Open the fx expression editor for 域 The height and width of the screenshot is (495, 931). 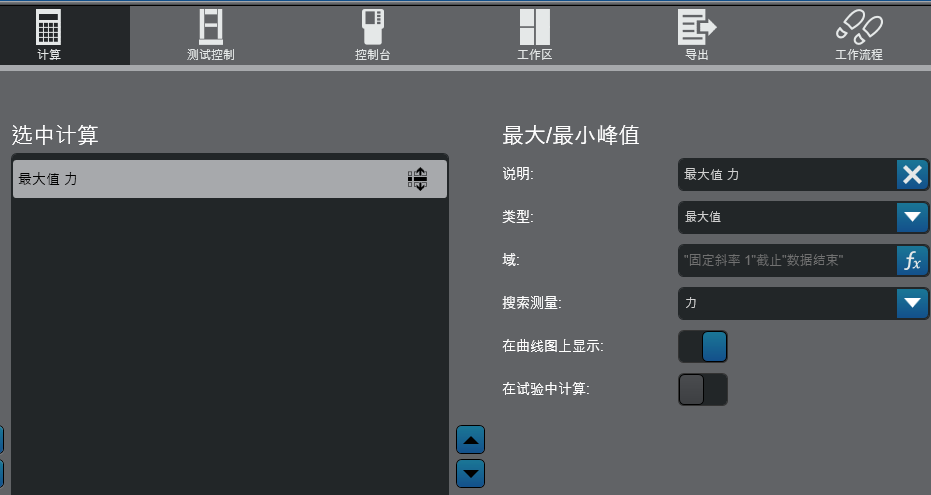912,260
